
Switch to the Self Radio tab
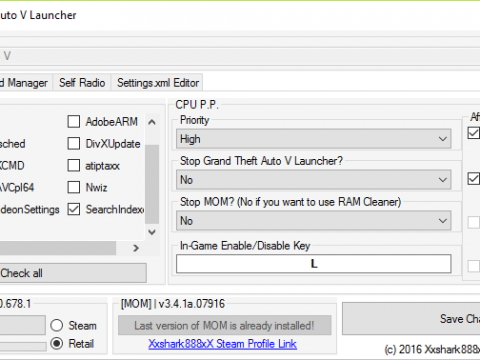pyautogui.click(x=82, y=83)
